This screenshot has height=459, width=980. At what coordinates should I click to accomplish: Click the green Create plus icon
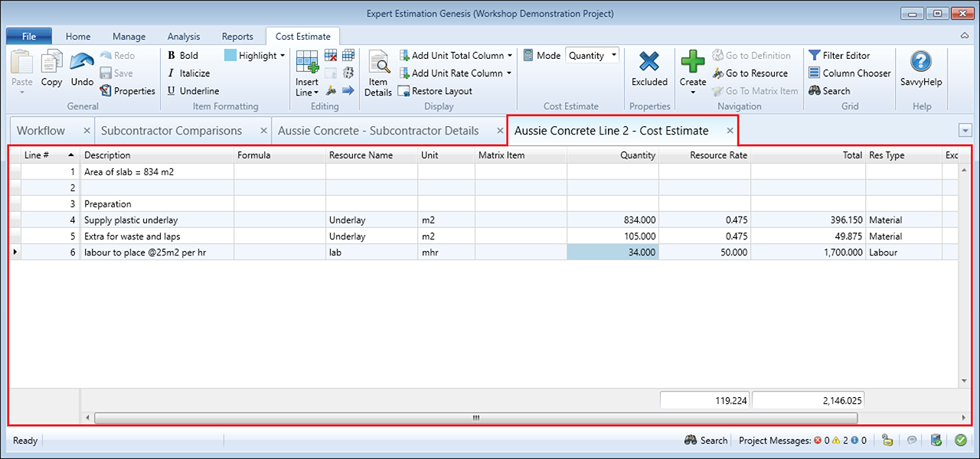pyautogui.click(x=692, y=63)
